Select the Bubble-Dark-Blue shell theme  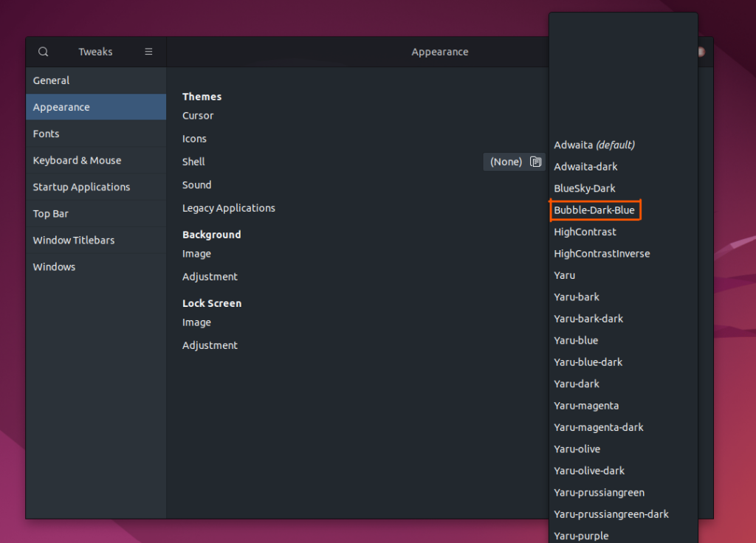[x=595, y=210]
